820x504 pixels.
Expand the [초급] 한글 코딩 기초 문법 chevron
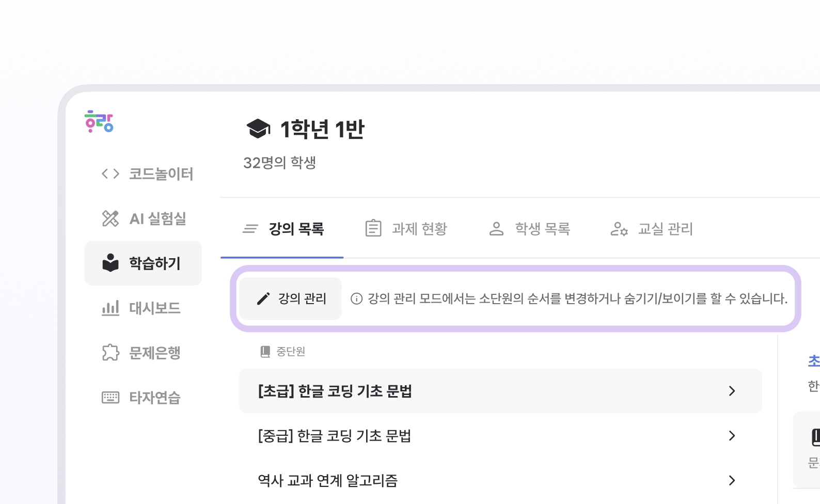[x=732, y=391]
